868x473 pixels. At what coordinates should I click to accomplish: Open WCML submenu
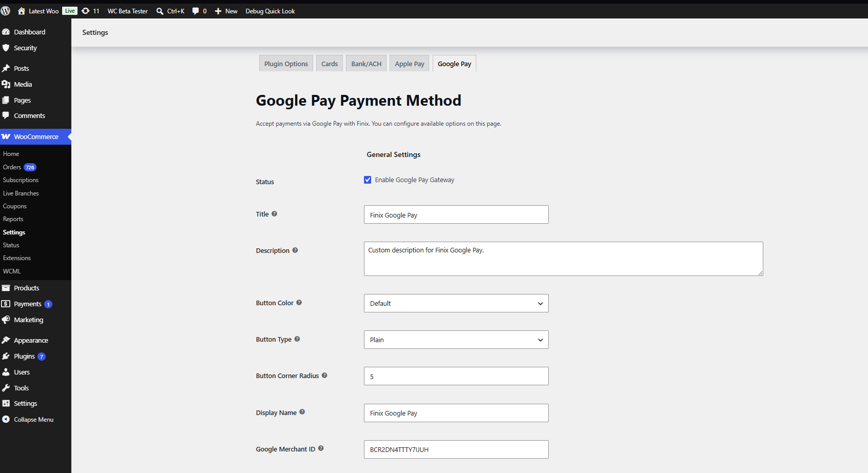coord(11,271)
